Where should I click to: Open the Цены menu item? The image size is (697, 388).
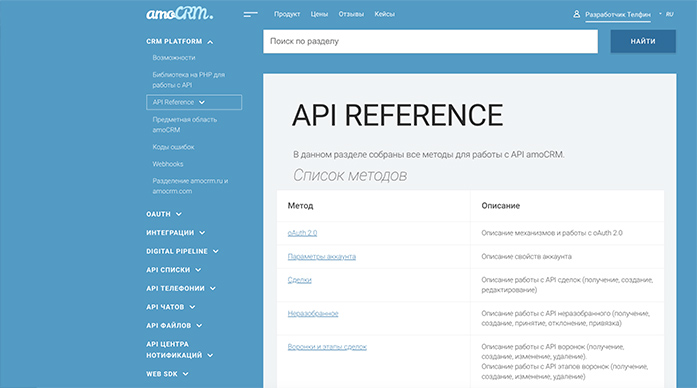click(x=319, y=14)
